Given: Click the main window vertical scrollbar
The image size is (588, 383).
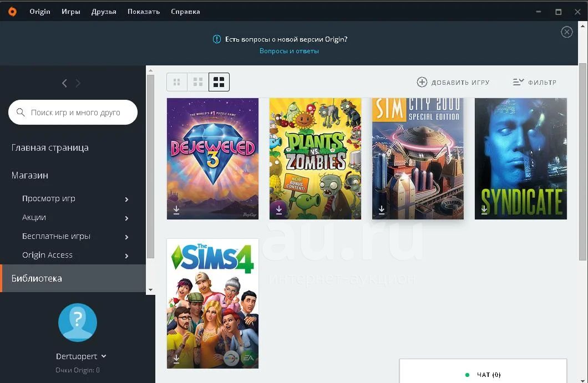Looking at the screenshot, I should pyautogui.click(x=582, y=161).
